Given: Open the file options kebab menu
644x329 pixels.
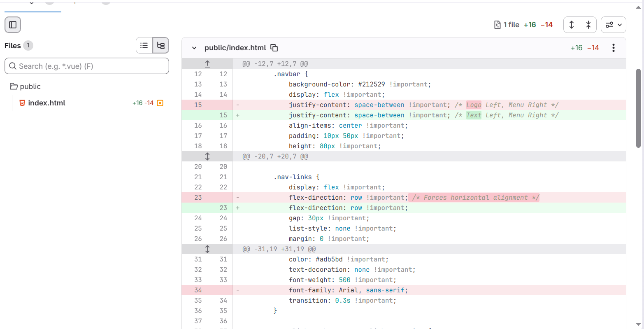Looking at the screenshot, I should click(x=613, y=48).
